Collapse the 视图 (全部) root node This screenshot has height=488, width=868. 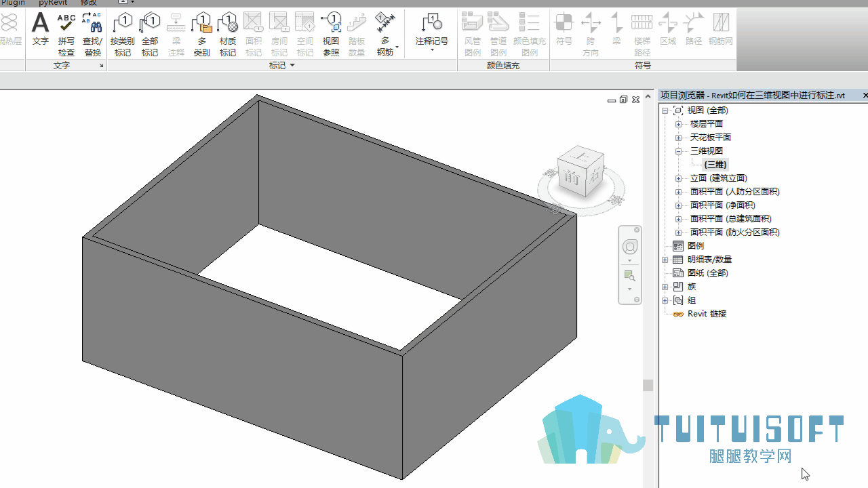665,110
